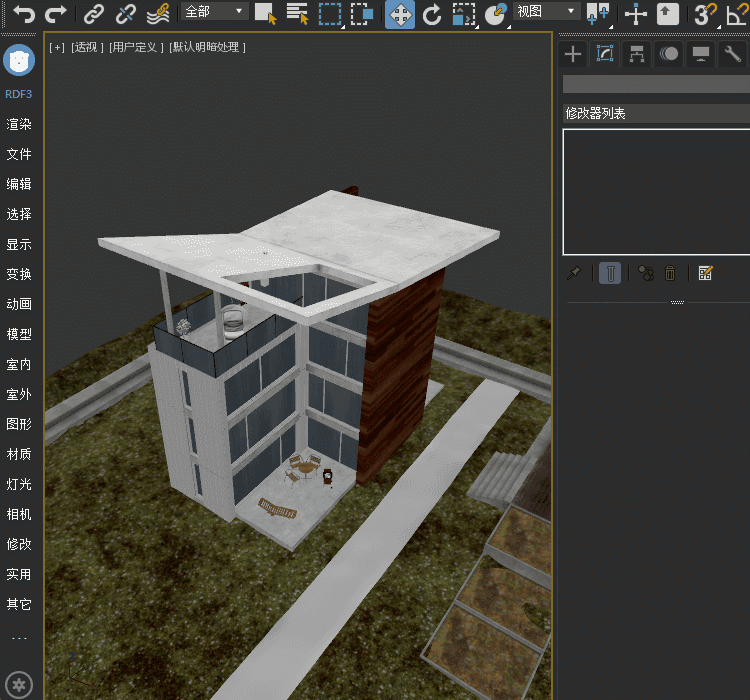The width and height of the screenshot is (750, 700).
Task: Click the Remove Modifier trash icon
Action: click(x=671, y=273)
